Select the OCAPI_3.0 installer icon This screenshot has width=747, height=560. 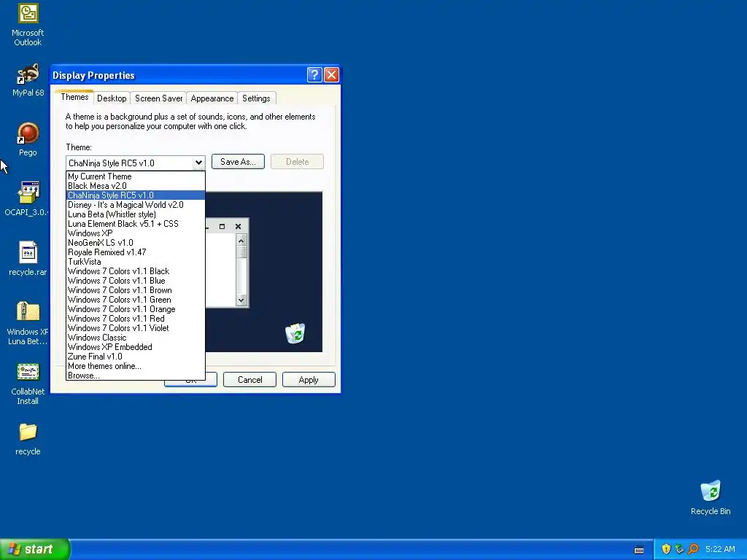(28, 199)
